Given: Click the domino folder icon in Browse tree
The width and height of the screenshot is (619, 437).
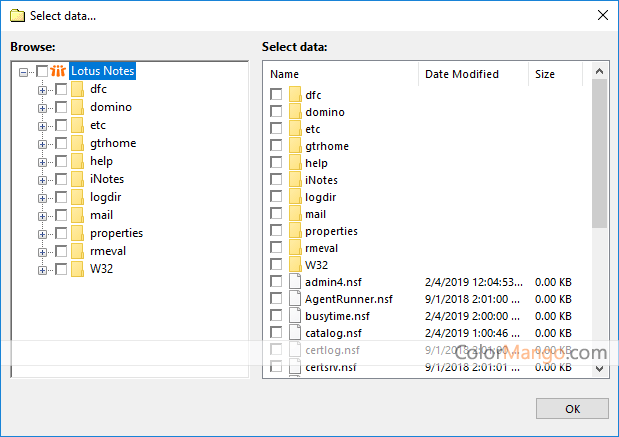Looking at the screenshot, I should (x=77, y=107).
